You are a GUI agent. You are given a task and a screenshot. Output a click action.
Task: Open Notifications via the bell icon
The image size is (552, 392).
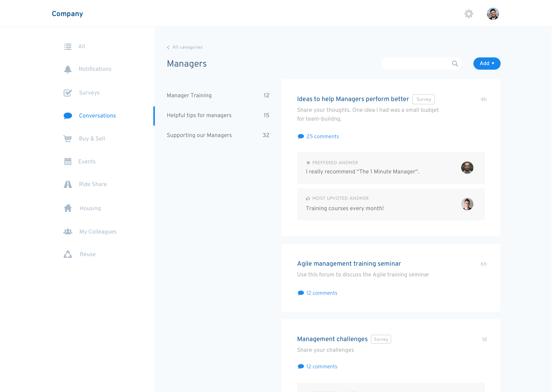pyautogui.click(x=68, y=69)
